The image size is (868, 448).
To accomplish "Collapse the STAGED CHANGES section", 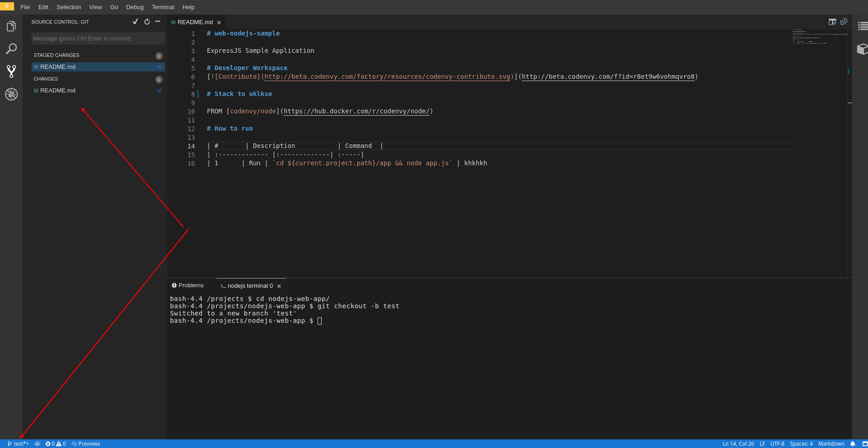I will (56, 55).
